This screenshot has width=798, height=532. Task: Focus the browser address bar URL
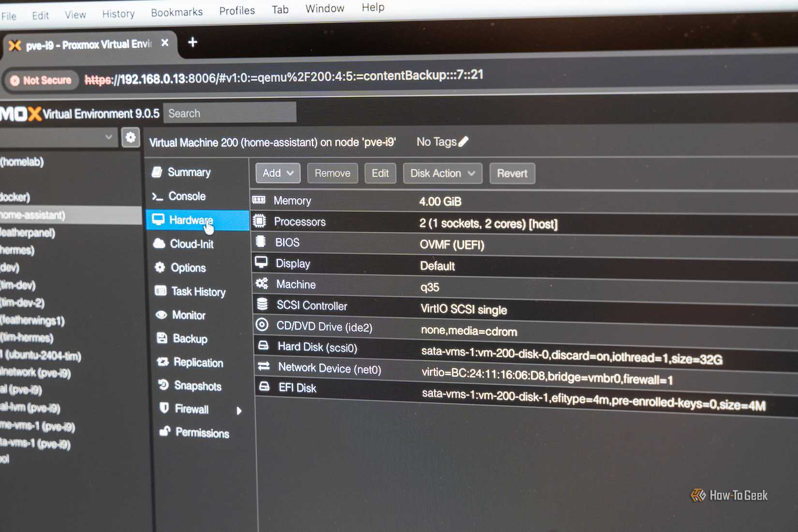pos(284,77)
